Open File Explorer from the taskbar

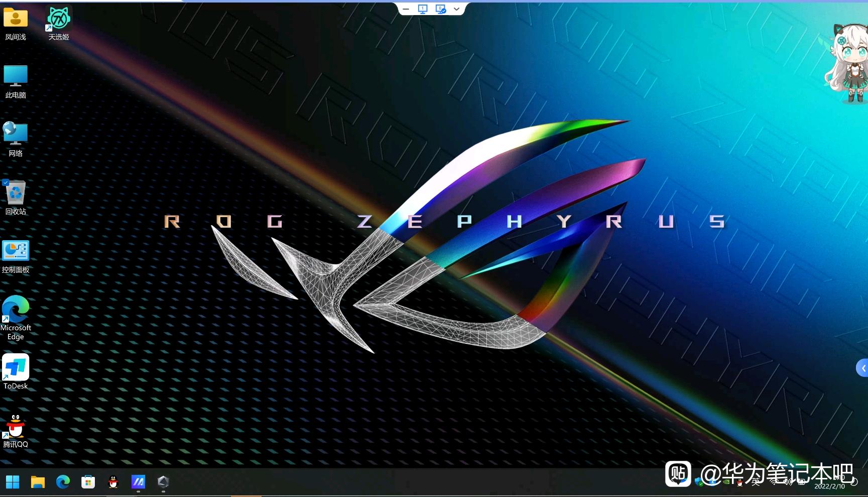coord(38,482)
